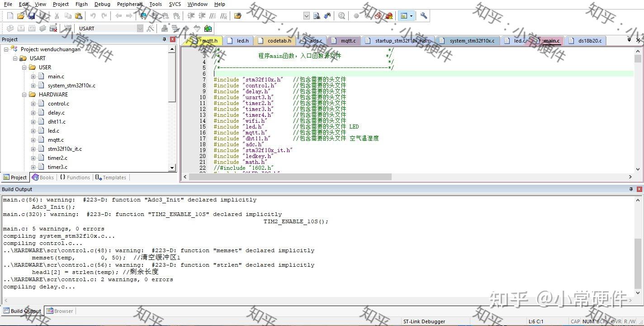Rebuild all target files
The image size is (644, 326).
(31, 28)
